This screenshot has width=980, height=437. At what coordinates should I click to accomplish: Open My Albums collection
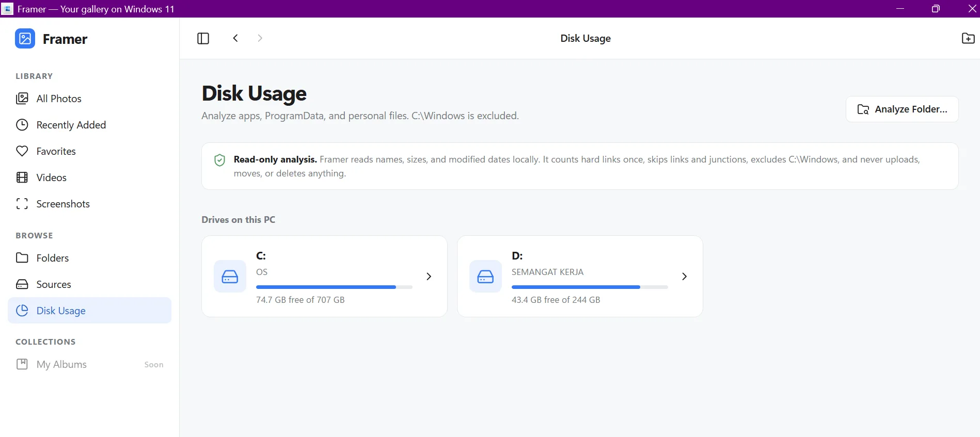click(x=89, y=364)
